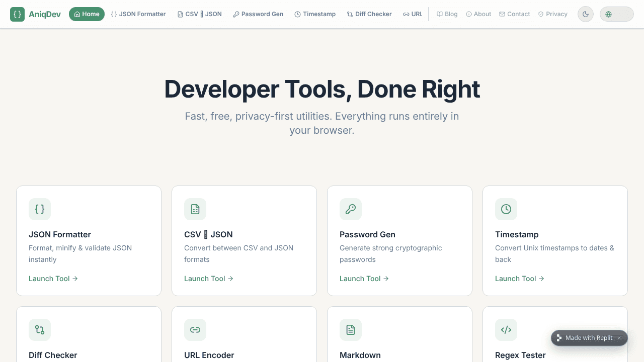Click Launch Tool under CSV JSON

[209, 279]
